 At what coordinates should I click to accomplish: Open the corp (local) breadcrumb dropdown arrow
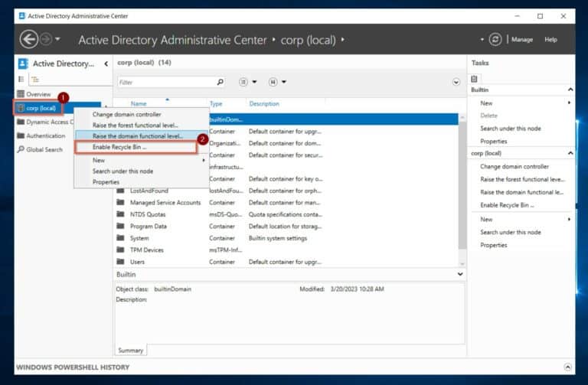343,39
